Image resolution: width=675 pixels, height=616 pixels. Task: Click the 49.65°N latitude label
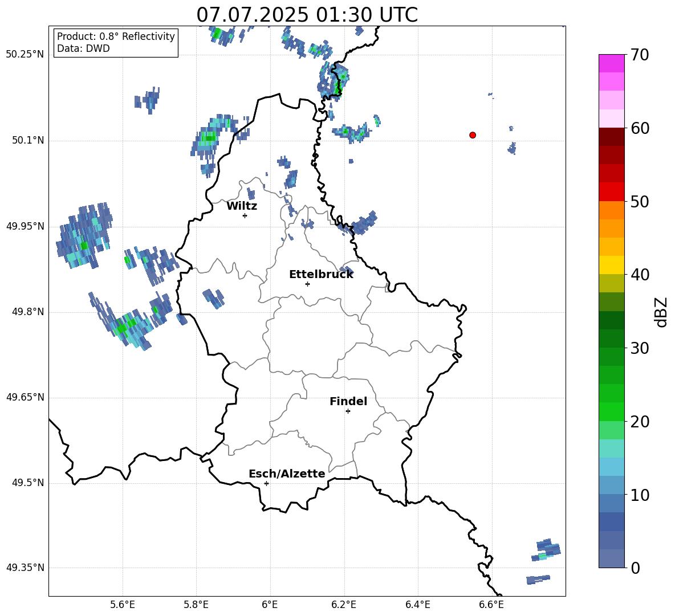point(25,397)
